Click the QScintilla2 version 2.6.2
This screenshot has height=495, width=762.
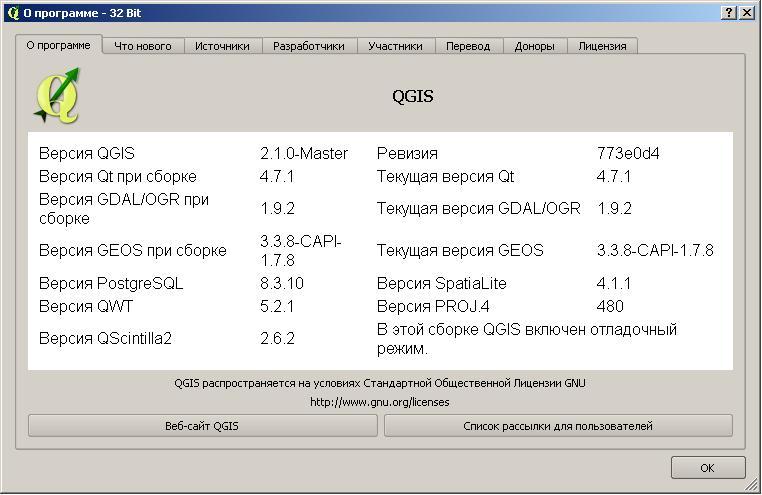(277, 339)
